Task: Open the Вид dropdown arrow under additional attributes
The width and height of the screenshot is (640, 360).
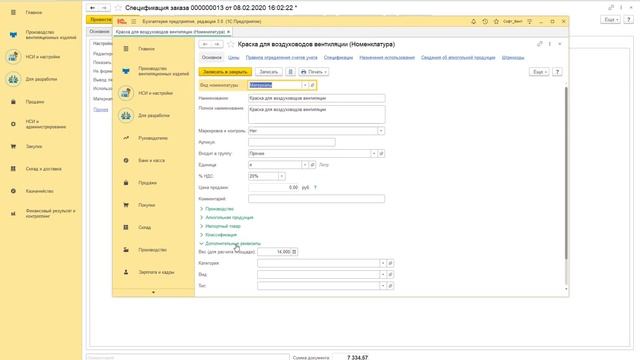Action: pos(383,275)
